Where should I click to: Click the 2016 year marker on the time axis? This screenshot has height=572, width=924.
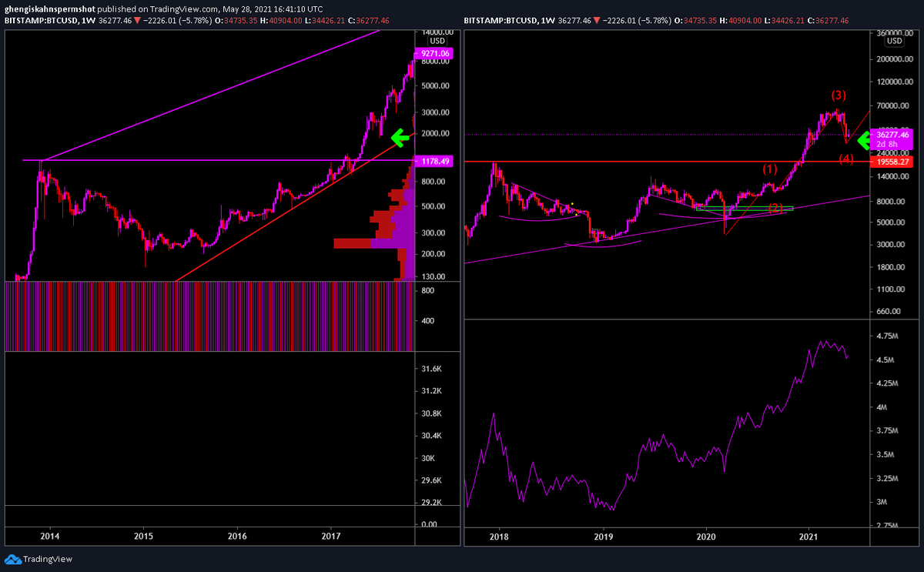pyautogui.click(x=237, y=536)
